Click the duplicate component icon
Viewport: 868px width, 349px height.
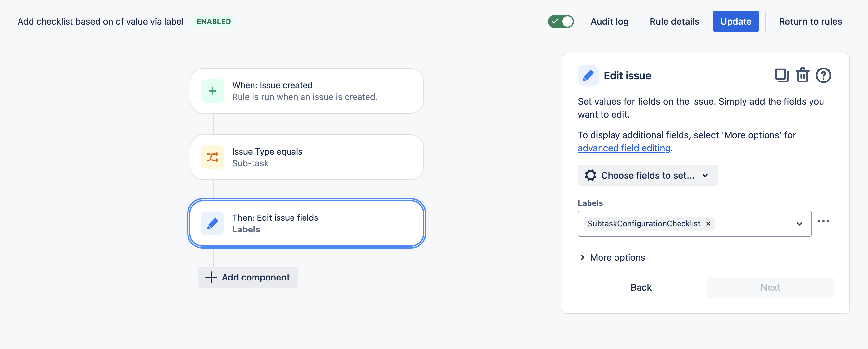point(782,75)
